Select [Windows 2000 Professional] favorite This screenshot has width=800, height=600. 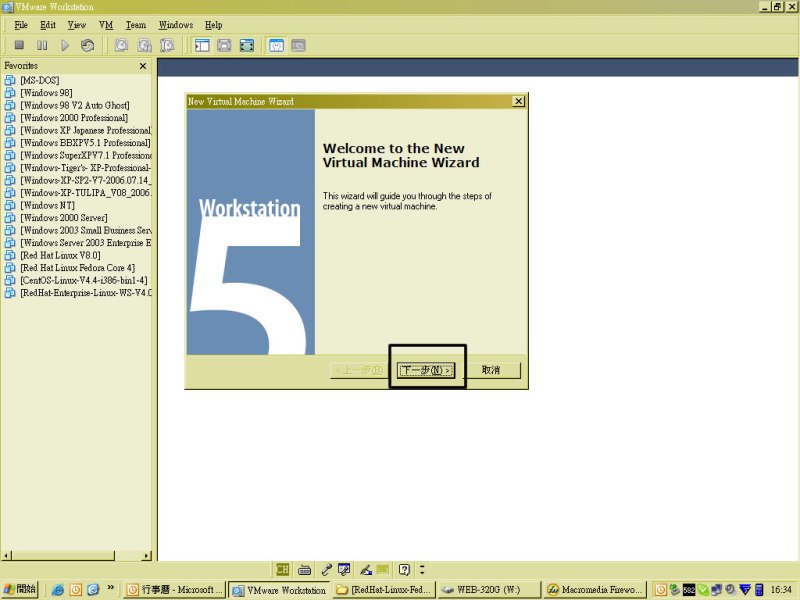coord(74,118)
